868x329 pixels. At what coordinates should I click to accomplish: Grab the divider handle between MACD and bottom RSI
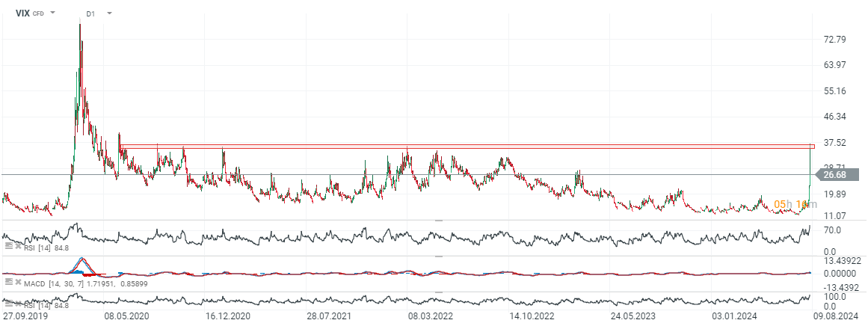(x=438, y=292)
